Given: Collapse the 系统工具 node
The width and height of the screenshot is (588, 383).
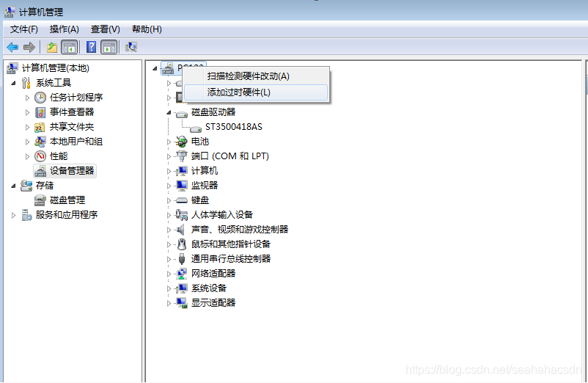Looking at the screenshot, I should point(13,83).
